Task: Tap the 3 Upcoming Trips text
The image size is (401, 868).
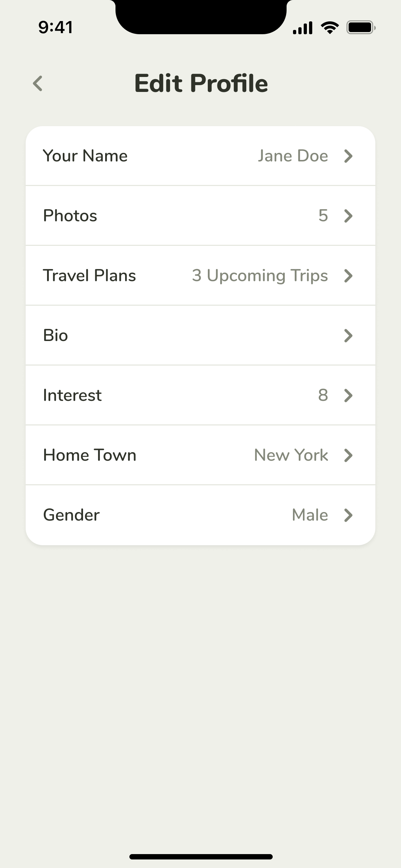Action: 260,276
